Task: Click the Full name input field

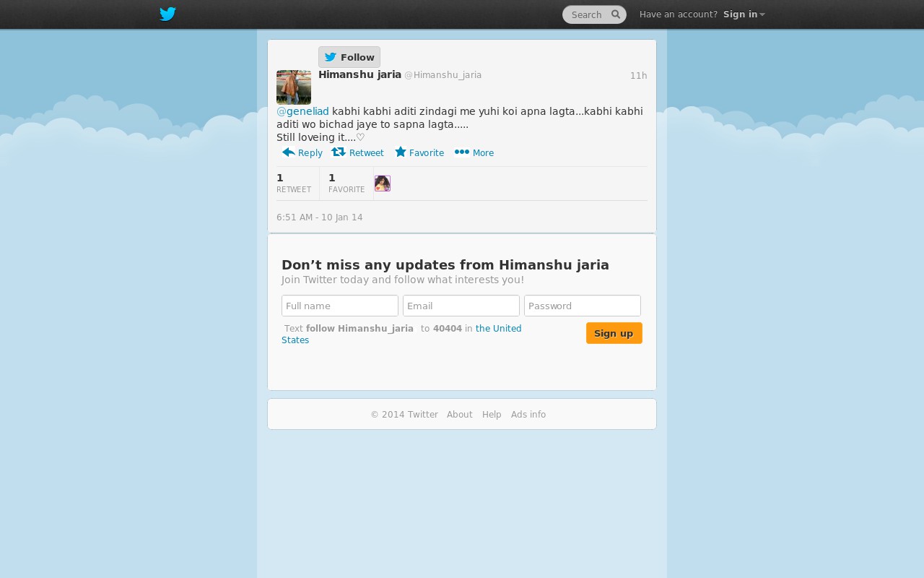Action: pos(340,306)
